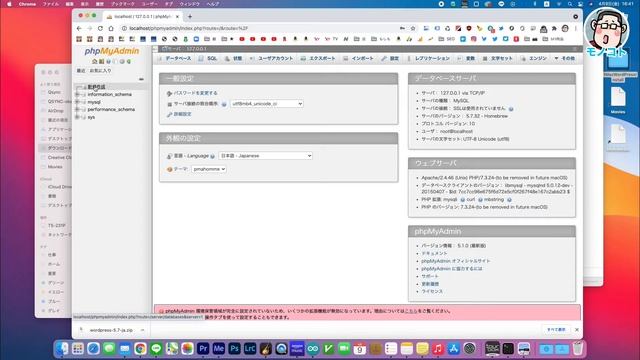Open the connection collation dropdown utf8mb4_unicode_ci

(x=267, y=104)
